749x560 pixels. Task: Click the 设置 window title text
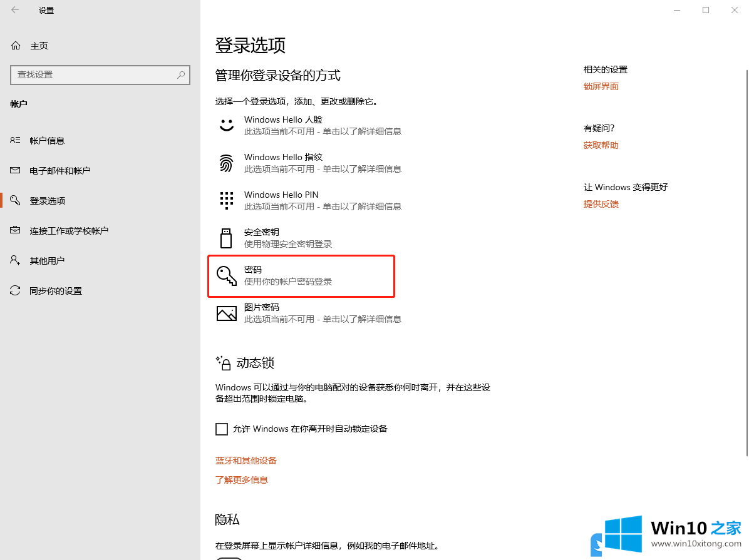46,10
